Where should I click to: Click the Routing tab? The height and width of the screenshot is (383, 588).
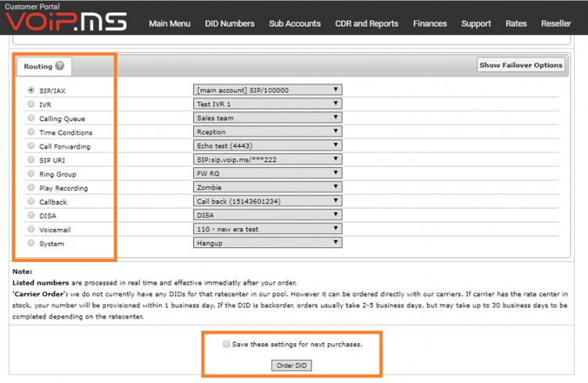44,66
